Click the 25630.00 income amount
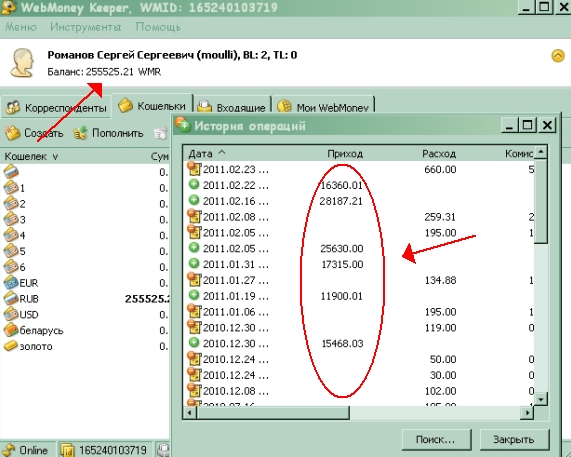Image resolution: width=571 pixels, height=457 pixels. click(x=342, y=249)
